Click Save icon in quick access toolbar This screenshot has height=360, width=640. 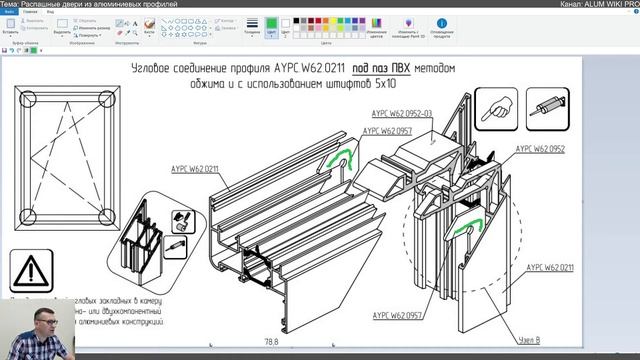click(x=4, y=51)
